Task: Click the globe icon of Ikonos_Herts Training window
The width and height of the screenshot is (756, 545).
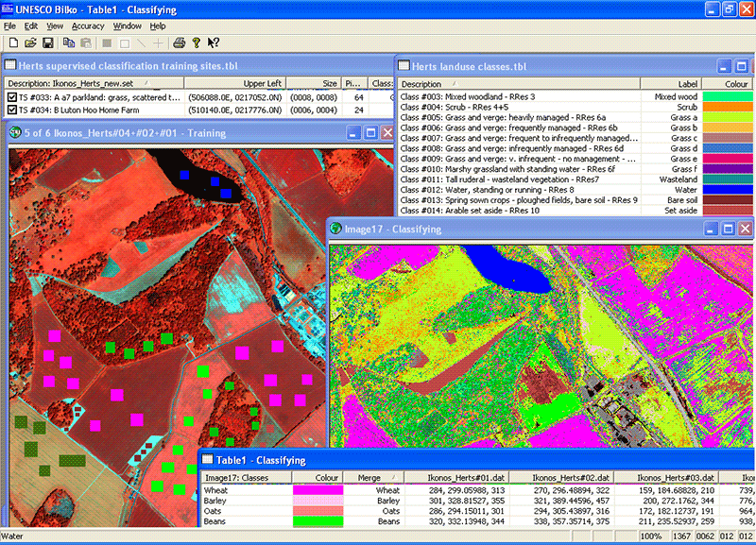Action: 15,132
